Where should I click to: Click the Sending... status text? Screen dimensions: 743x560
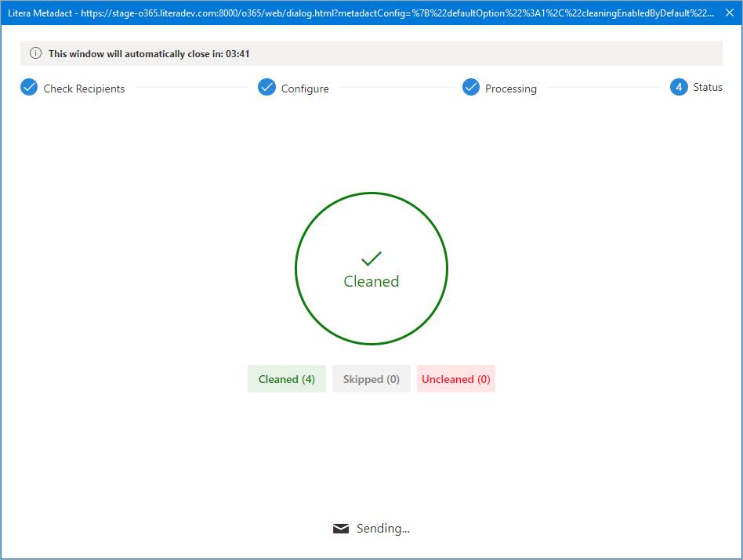pyautogui.click(x=383, y=528)
